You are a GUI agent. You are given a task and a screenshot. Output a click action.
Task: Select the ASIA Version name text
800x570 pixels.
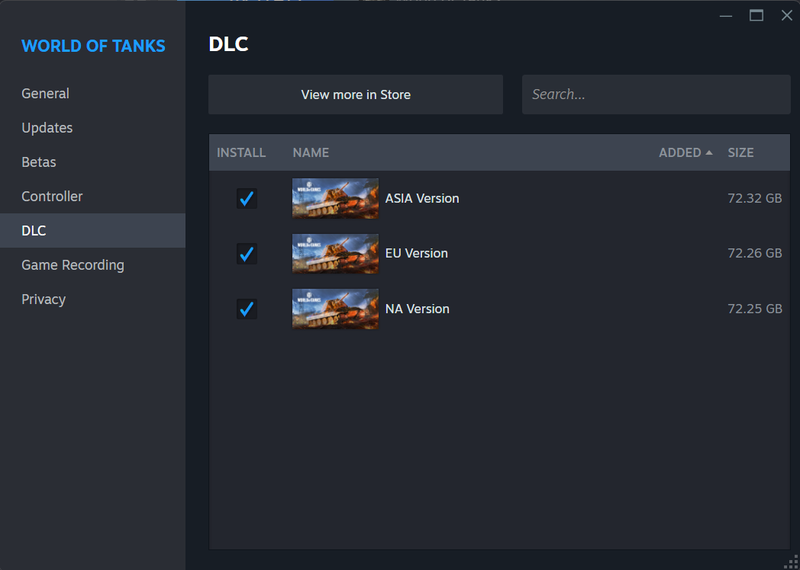422,199
